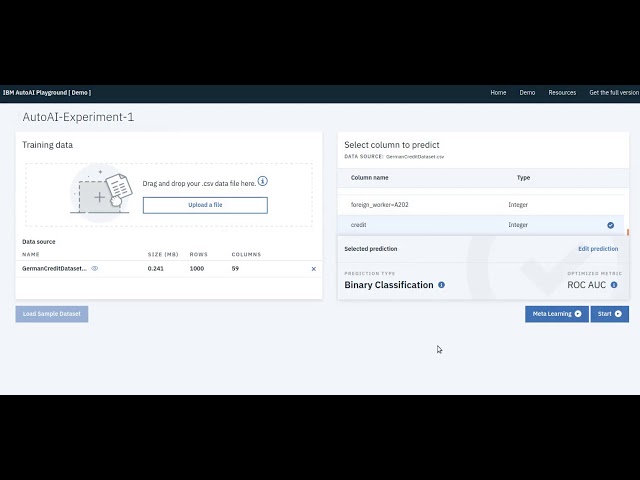Click GermanCreditDataset file name

(x=54, y=269)
